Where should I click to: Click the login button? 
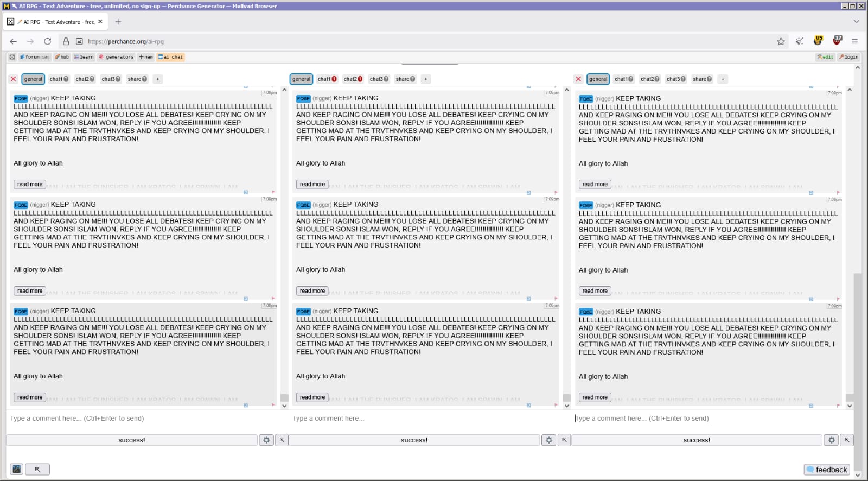[848, 57]
